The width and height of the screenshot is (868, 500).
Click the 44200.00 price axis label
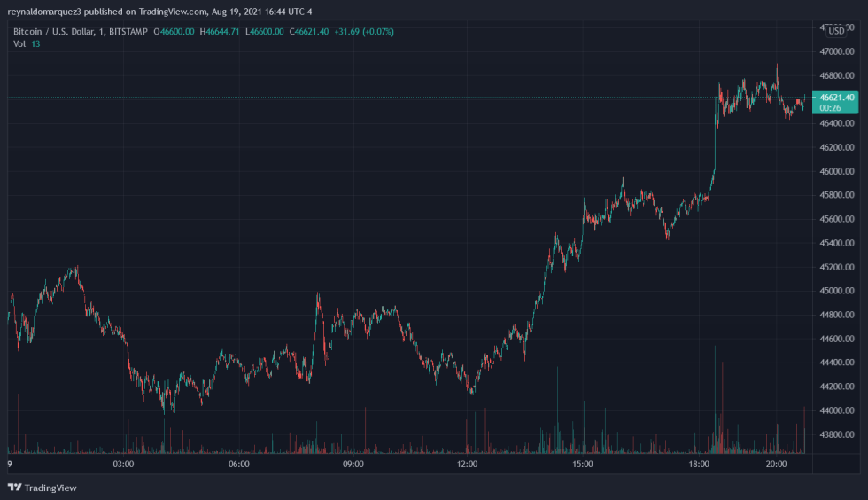[x=836, y=387]
